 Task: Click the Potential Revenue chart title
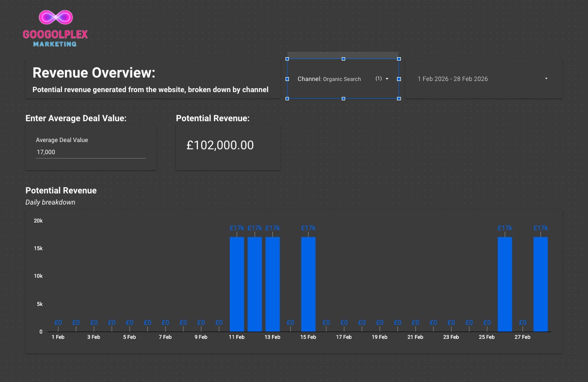click(x=61, y=191)
